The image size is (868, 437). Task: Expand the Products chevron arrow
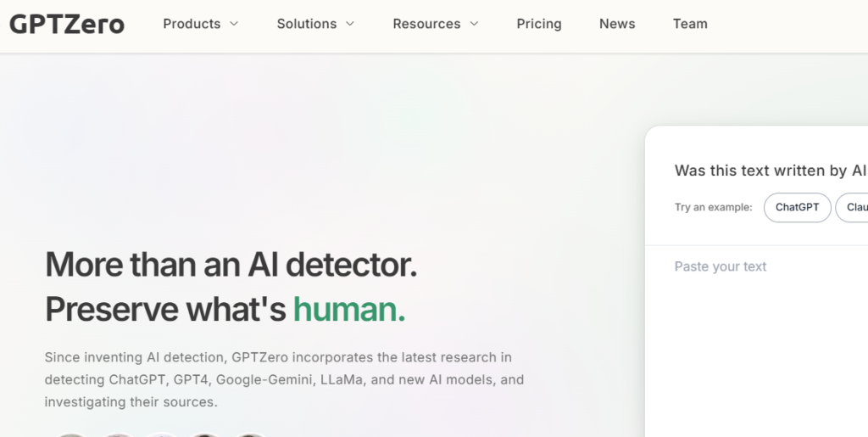(234, 24)
